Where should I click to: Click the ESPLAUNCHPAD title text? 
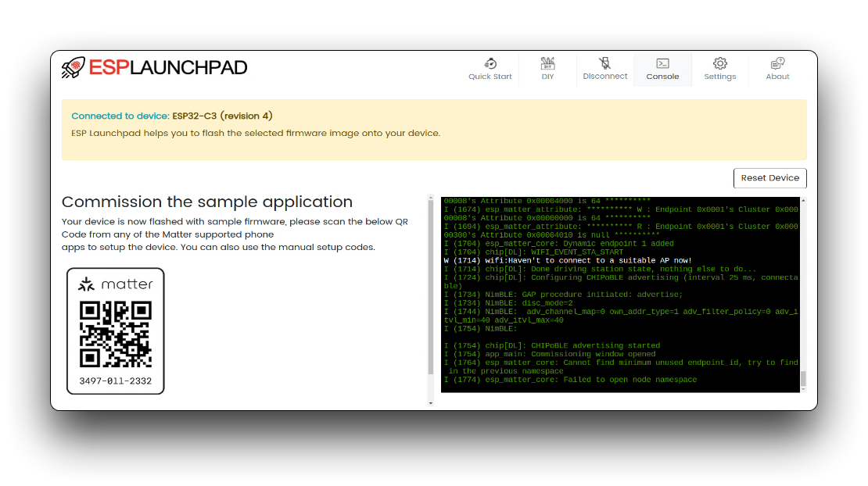coord(167,67)
